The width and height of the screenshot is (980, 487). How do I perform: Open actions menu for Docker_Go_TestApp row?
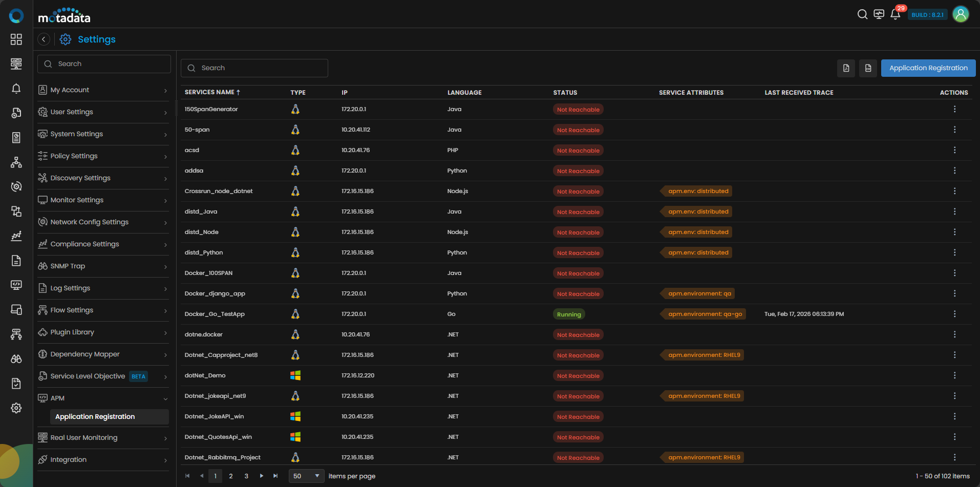click(x=954, y=314)
